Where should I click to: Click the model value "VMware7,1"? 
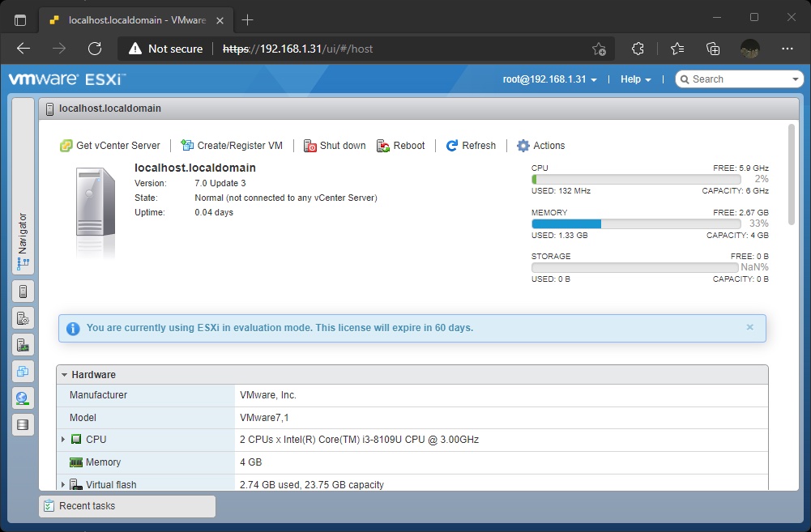pos(264,418)
